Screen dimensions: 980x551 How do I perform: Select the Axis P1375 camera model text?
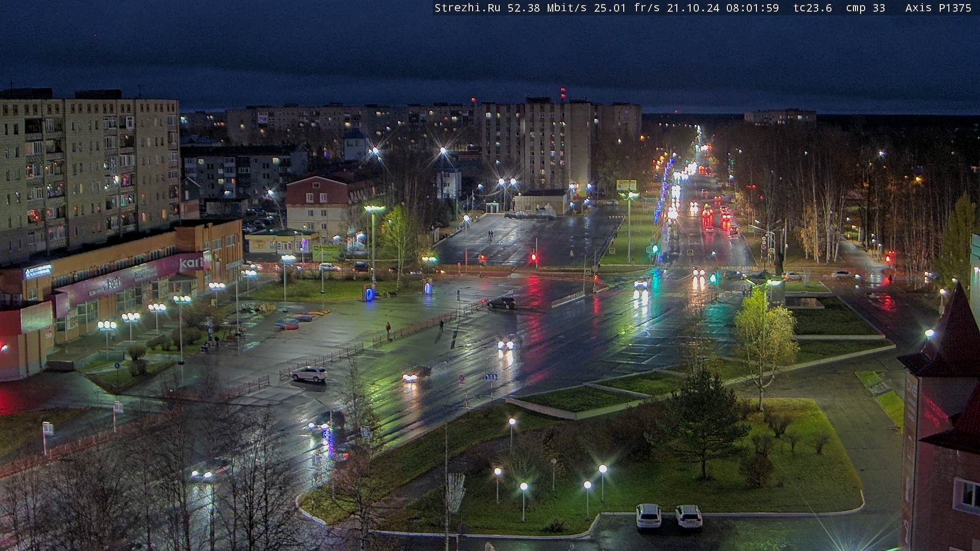[938, 8]
